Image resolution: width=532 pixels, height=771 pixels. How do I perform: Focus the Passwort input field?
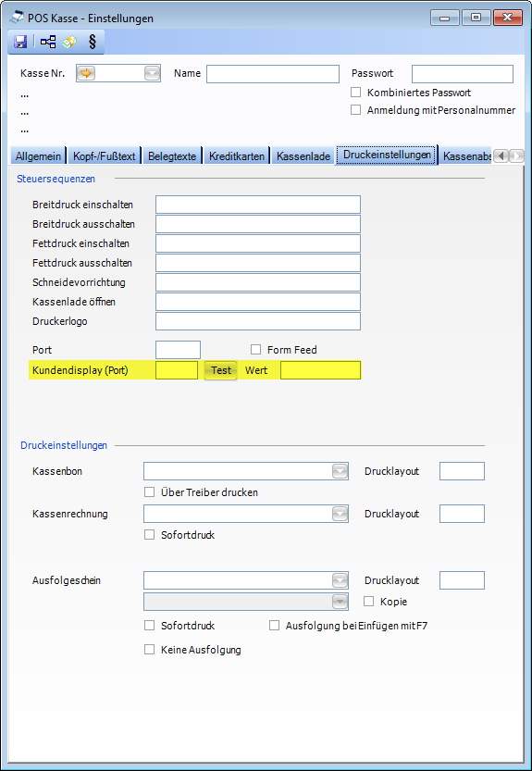click(x=463, y=74)
